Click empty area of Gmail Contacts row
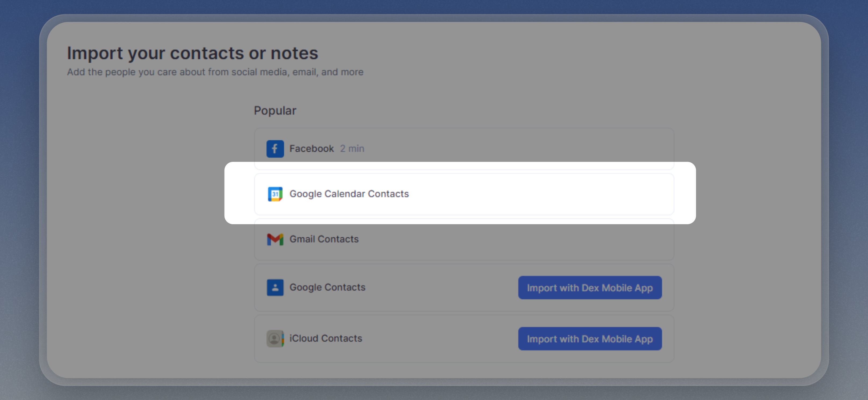 pos(505,239)
